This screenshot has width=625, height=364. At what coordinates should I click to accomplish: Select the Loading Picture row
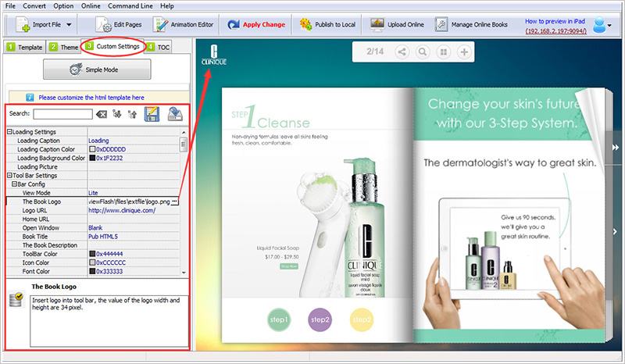tap(93, 166)
